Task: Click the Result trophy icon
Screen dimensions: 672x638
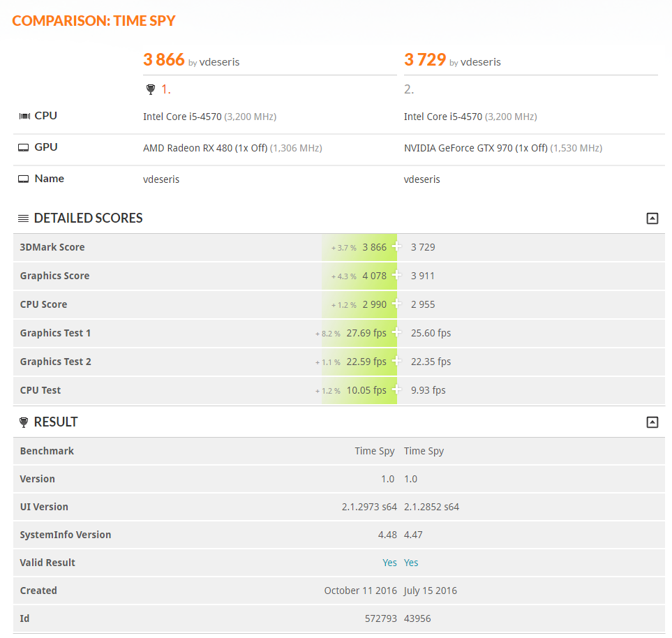Action: (24, 422)
